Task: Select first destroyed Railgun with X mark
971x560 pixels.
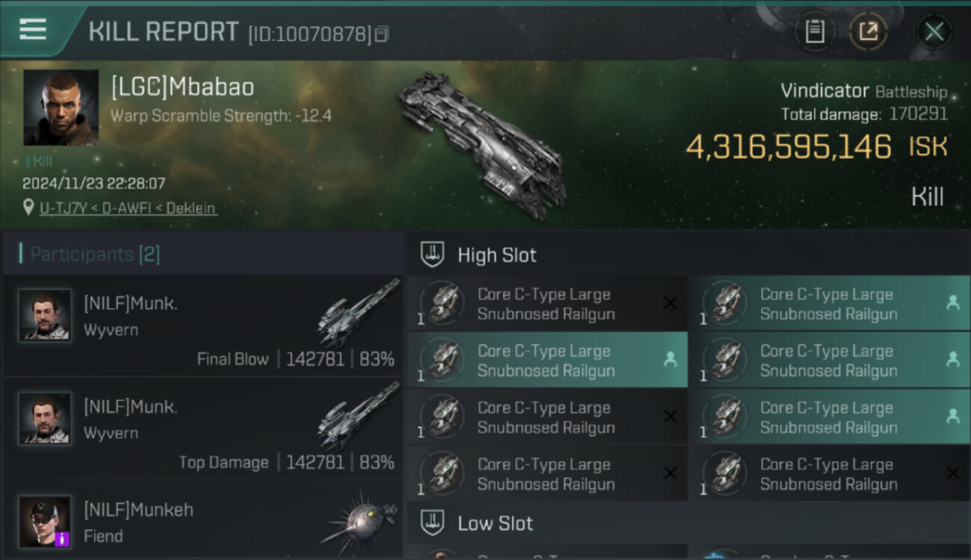Action: click(547, 304)
